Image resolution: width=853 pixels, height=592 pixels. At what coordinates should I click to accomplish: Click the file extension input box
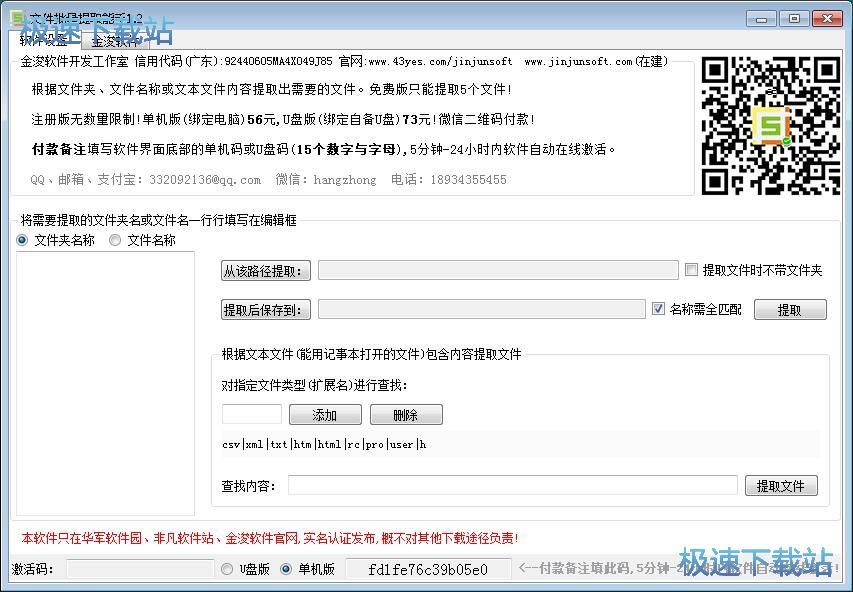pos(252,414)
